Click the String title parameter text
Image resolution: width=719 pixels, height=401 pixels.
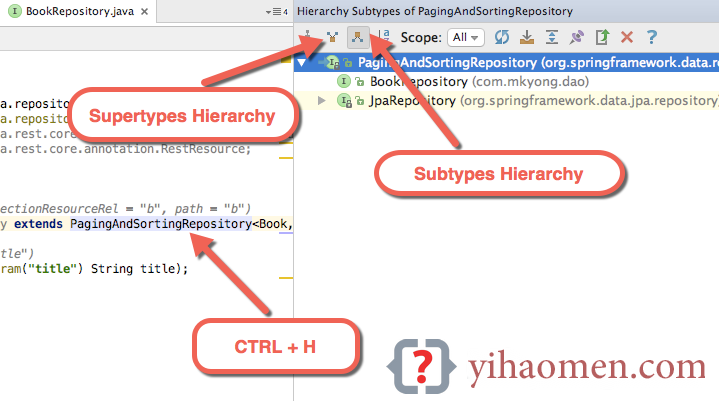pos(135,269)
